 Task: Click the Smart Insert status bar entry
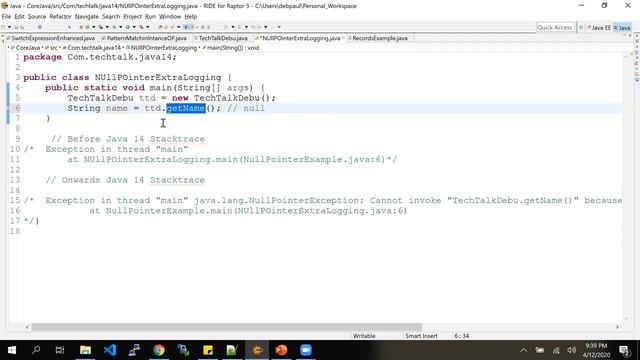pos(421,336)
